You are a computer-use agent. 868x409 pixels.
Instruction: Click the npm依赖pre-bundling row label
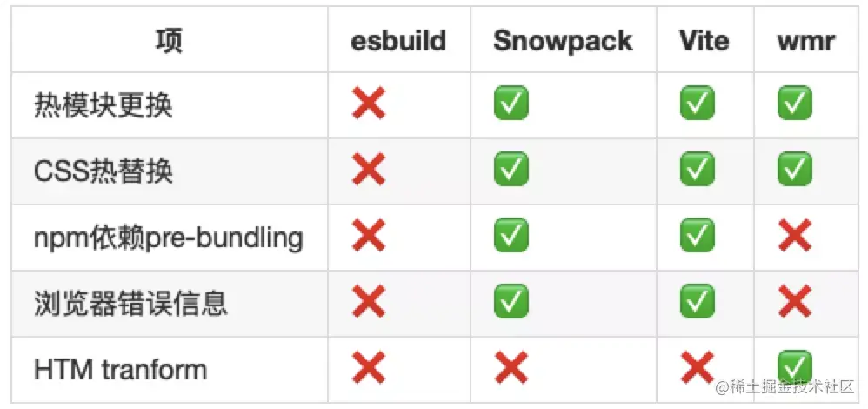click(x=168, y=238)
